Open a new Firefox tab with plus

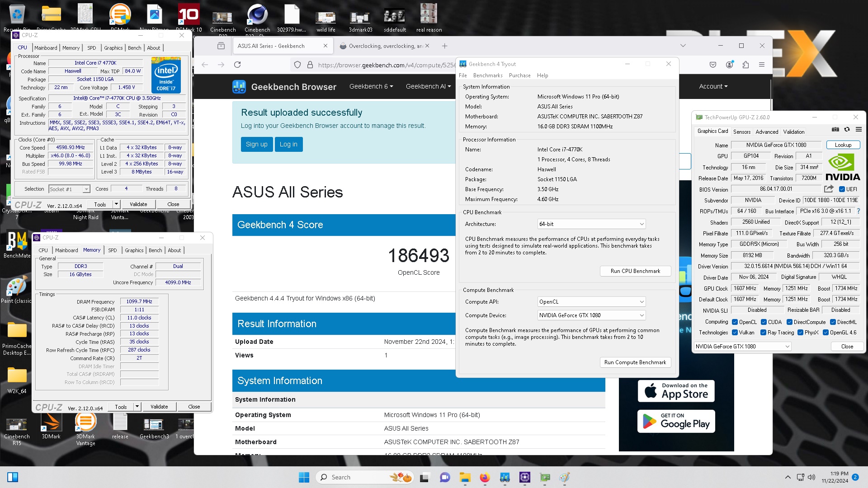tap(444, 46)
